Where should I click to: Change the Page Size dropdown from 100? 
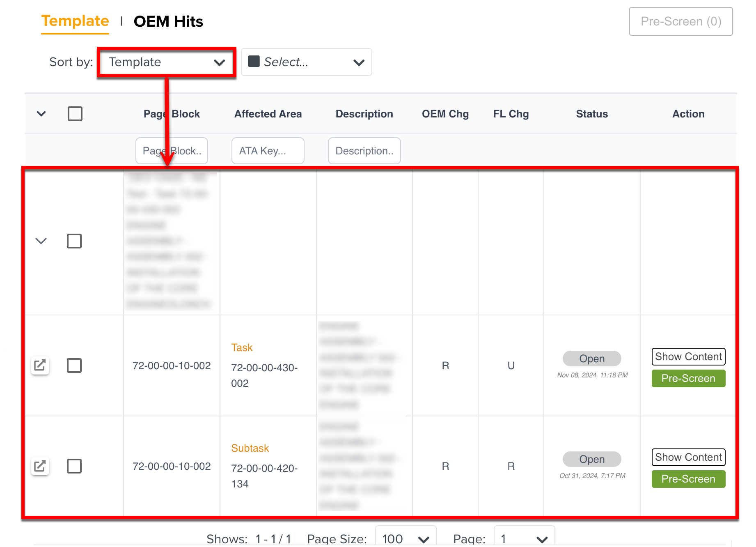click(405, 538)
